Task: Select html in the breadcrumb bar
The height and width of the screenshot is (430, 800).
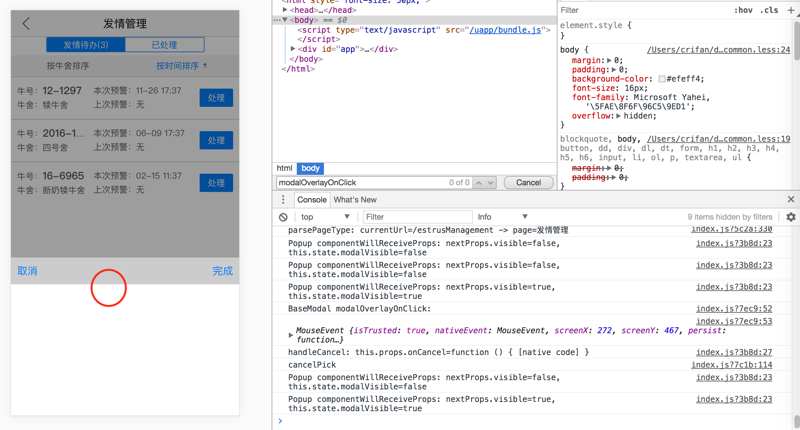Action: pyautogui.click(x=284, y=168)
